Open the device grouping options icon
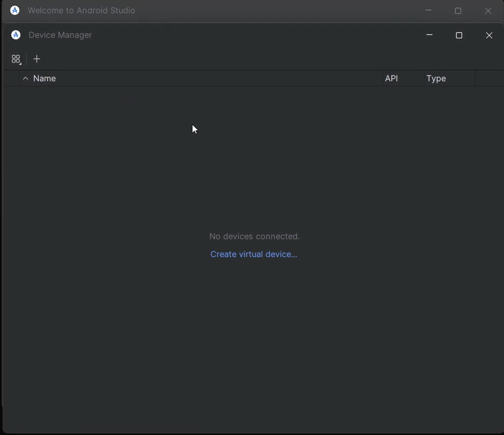 [16, 59]
